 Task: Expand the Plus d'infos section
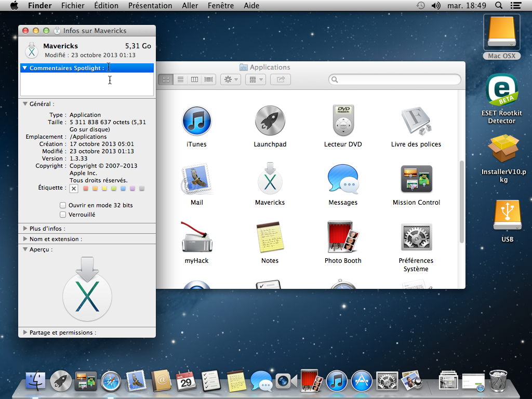pyautogui.click(x=25, y=229)
